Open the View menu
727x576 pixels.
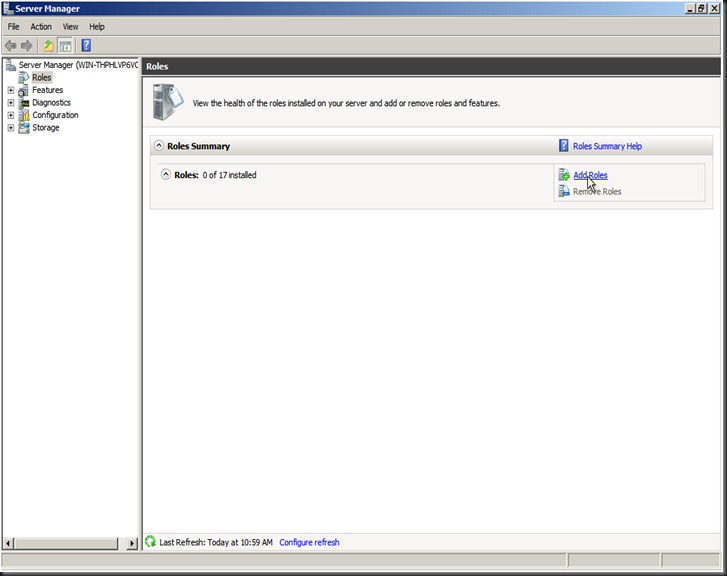[x=70, y=27]
